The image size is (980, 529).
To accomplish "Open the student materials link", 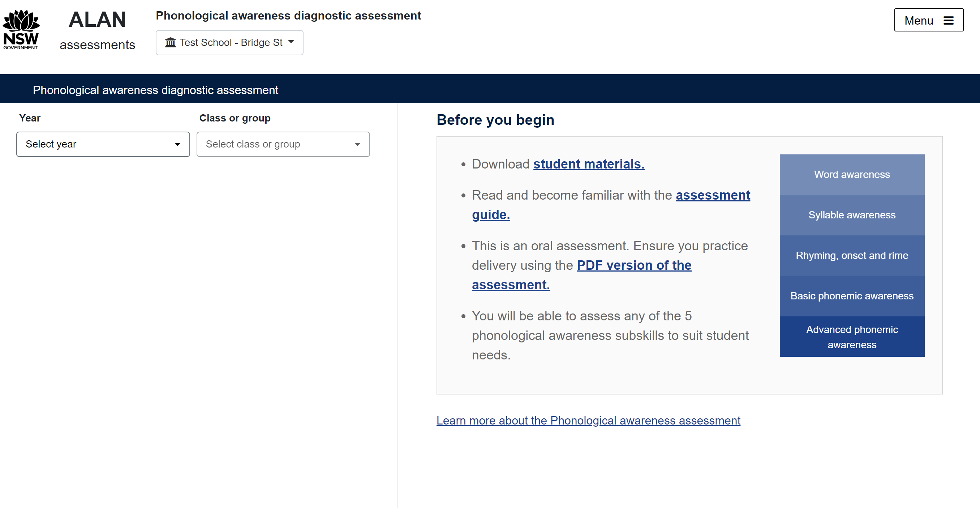I will pos(589,164).
